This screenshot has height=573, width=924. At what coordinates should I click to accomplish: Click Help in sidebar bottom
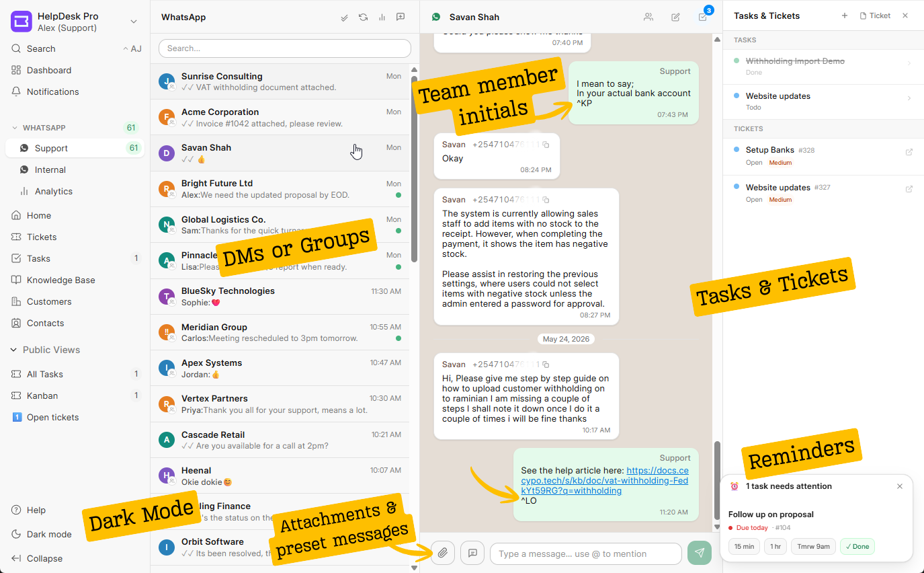click(36, 510)
